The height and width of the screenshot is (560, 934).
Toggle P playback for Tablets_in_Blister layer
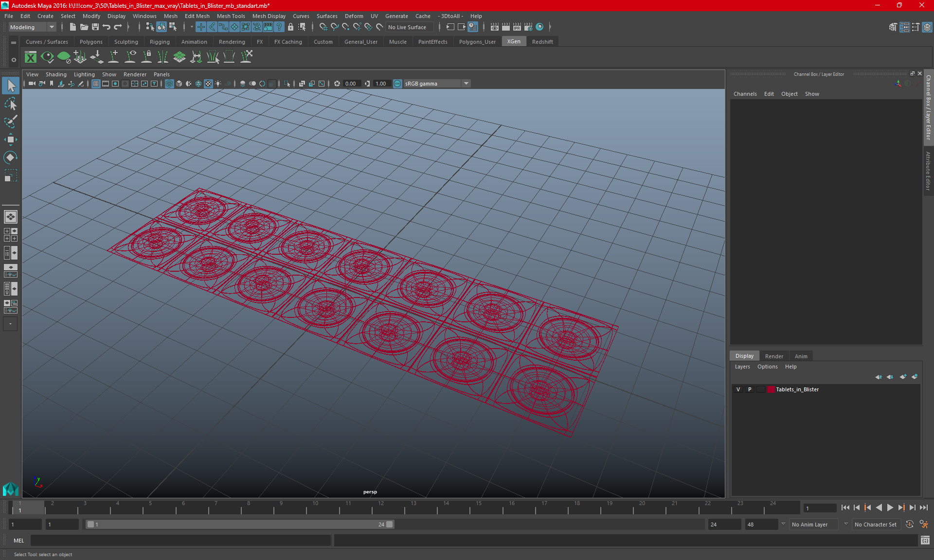(x=750, y=389)
